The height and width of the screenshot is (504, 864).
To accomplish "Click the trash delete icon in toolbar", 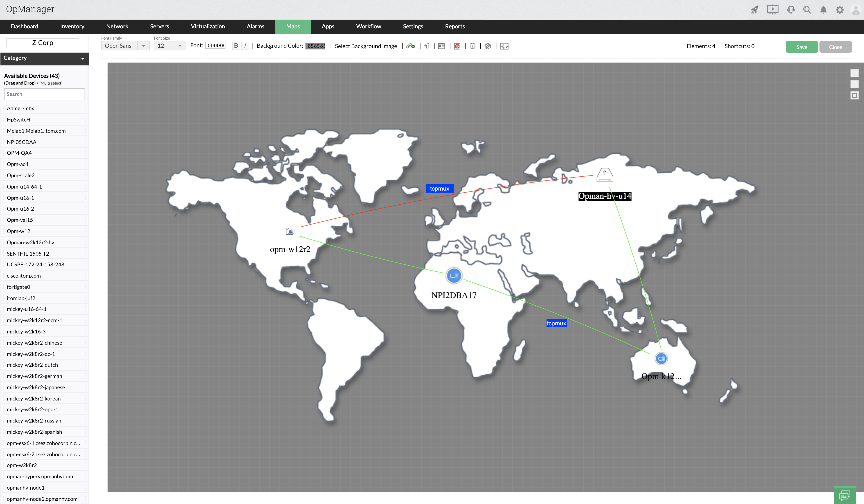I will (472, 46).
